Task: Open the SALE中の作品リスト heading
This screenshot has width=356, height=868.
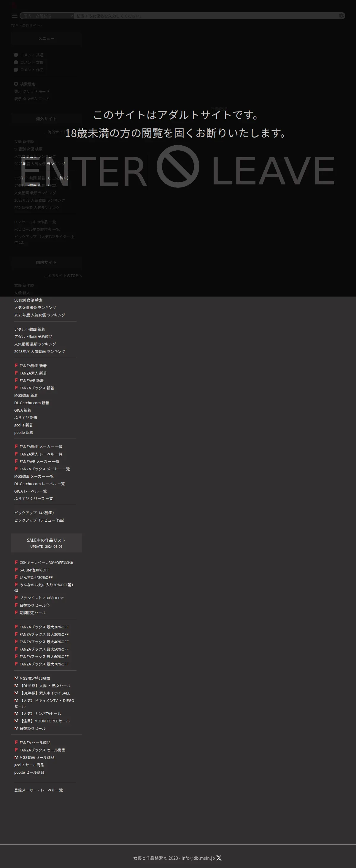Action: coord(46,542)
